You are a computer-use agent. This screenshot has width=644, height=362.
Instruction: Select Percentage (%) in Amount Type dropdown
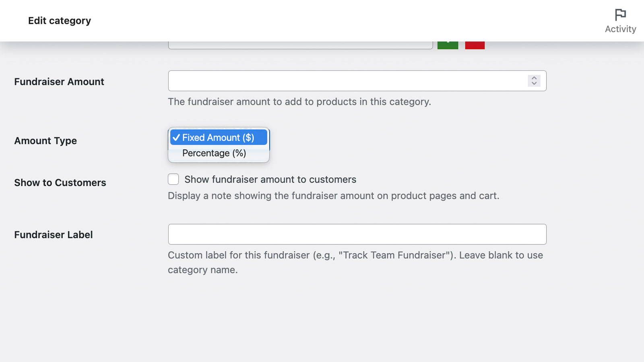tap(214, 153)
